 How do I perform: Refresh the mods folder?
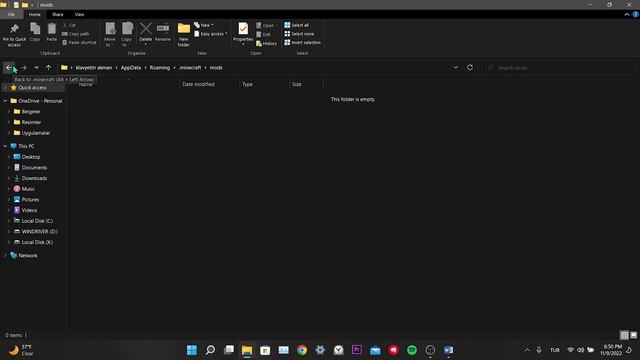point(470,67)
